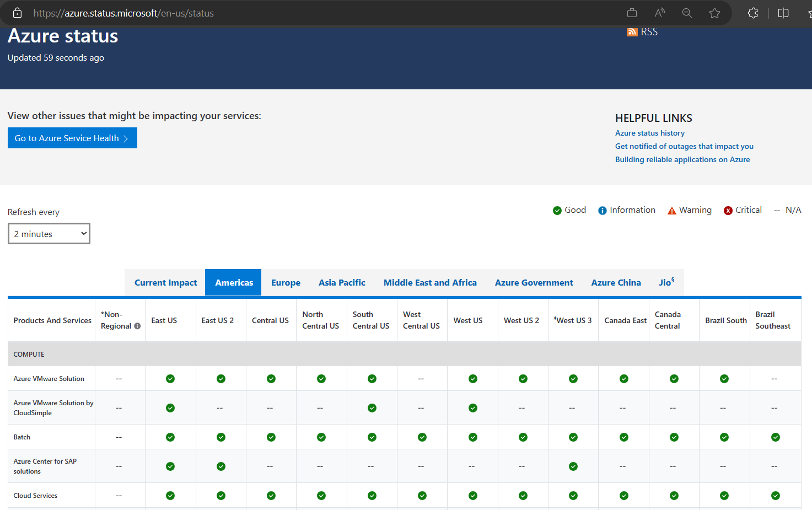Switch to the Europe tab
The height and width of the screenshot is (510, 812).
click(x=286, y=283)
